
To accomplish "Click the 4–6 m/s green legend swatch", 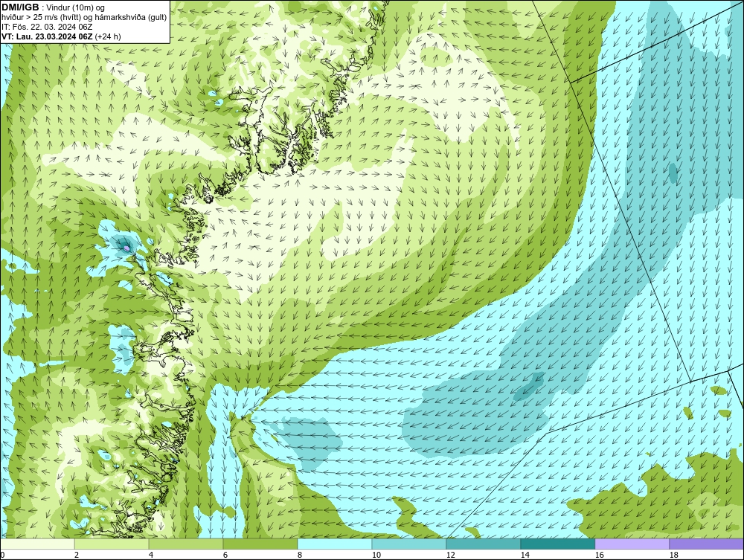I will pyautogui.click(x=186, y=544).
